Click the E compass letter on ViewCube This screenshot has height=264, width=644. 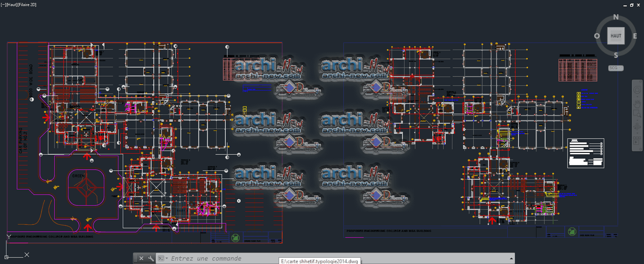tap(635, 36)
